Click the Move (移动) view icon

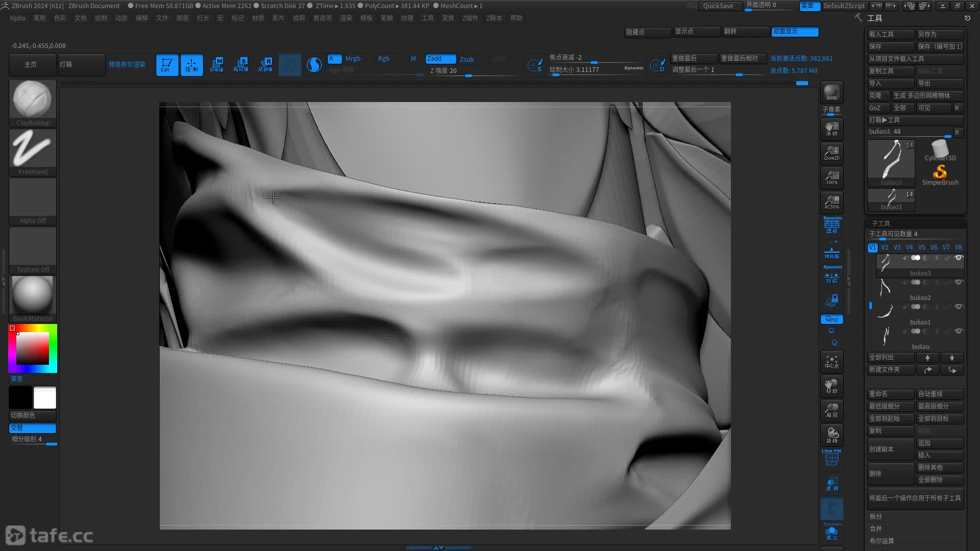click(831, 386)
